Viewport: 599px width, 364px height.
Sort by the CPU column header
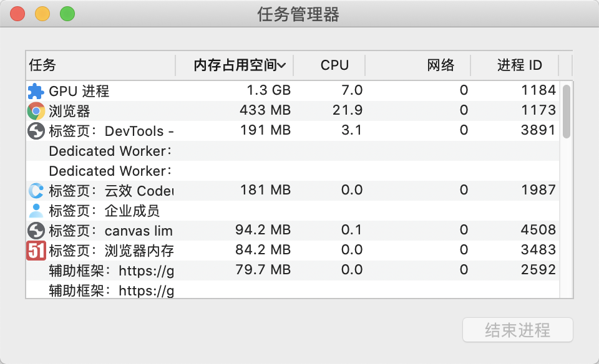tap(329, 65)
